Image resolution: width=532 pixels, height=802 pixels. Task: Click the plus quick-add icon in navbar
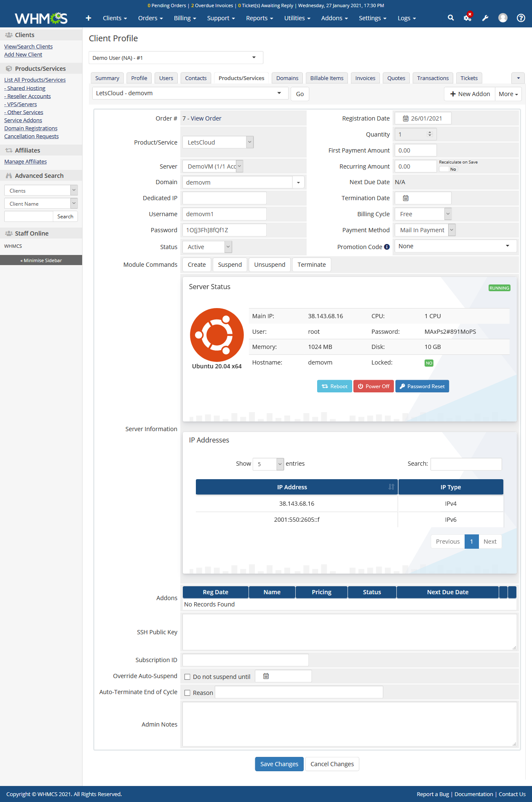(x=88, y=18)
